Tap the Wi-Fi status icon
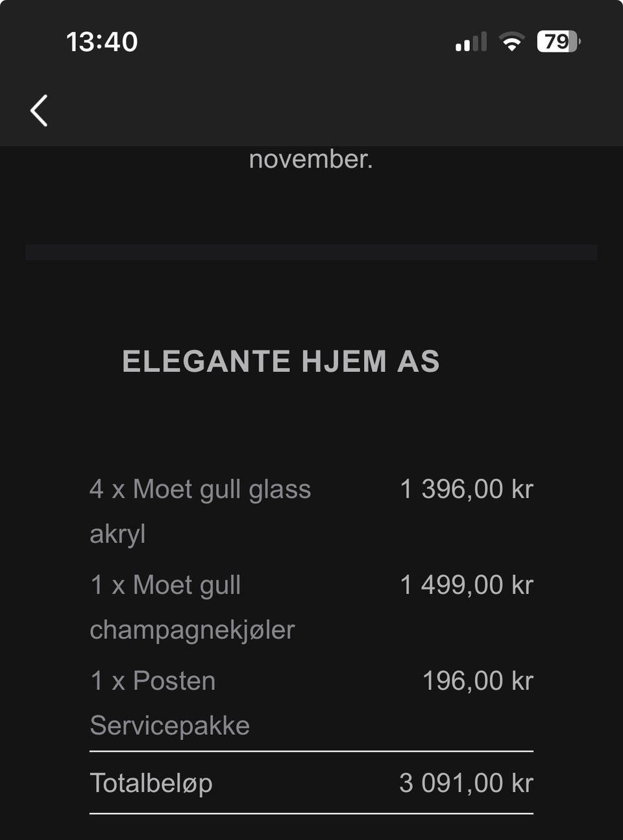 click(511, 42)
